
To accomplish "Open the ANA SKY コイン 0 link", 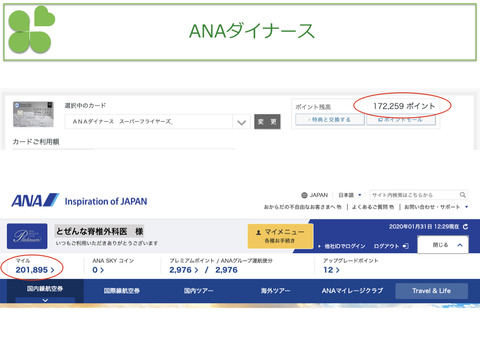I will 98,270.
